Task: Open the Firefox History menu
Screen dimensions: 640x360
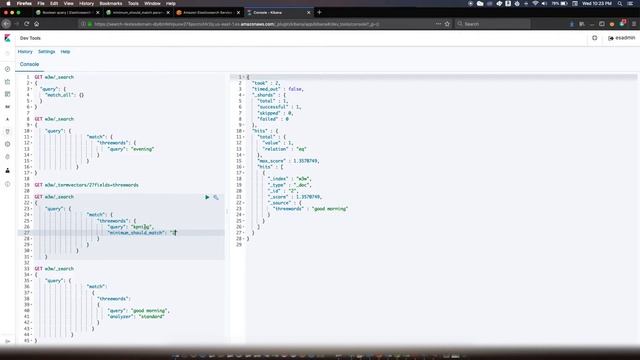Action: point(86,3)
